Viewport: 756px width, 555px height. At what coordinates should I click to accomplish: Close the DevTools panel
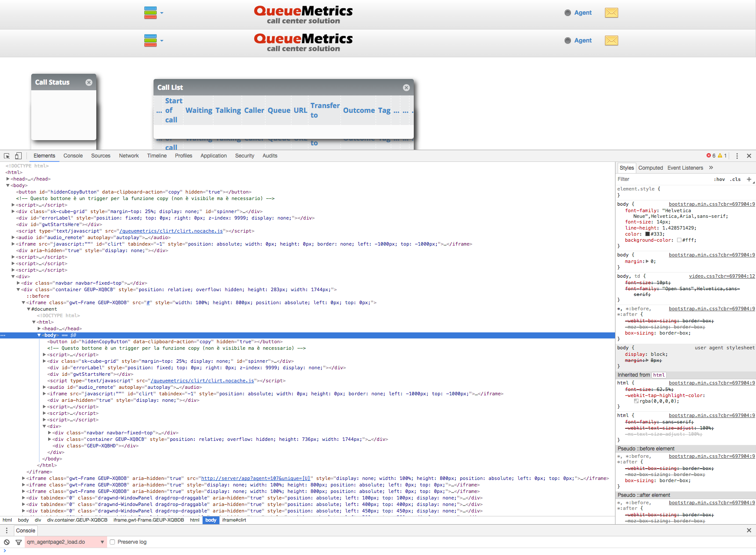pyautogui.click(x=749, y=156)
